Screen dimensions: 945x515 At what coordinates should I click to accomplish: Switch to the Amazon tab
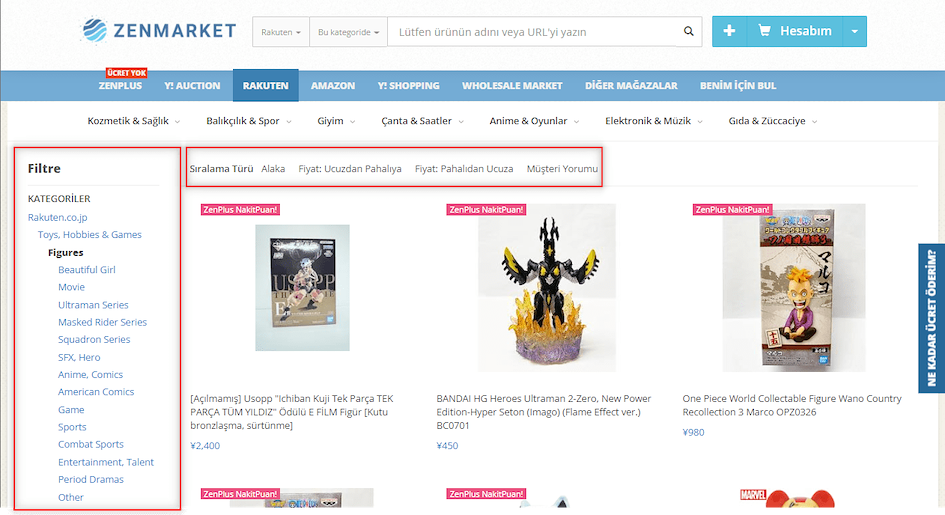(333, 86)
